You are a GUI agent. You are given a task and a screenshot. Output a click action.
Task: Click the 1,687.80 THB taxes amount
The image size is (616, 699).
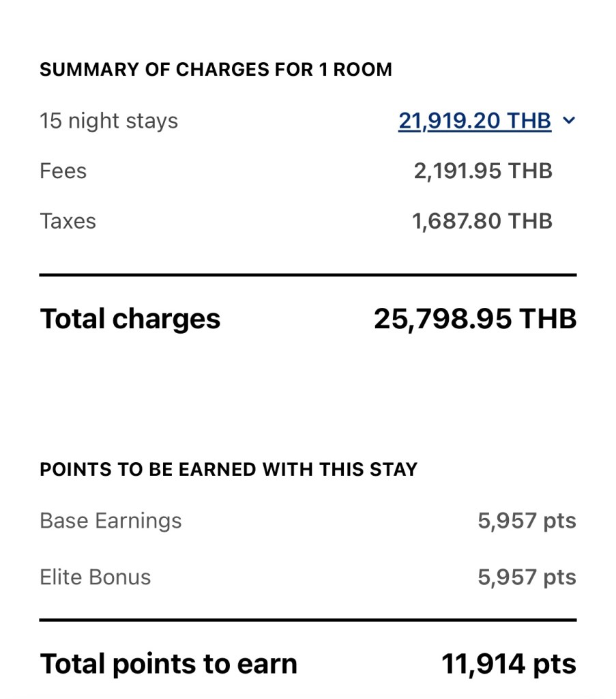click(482, 221)
